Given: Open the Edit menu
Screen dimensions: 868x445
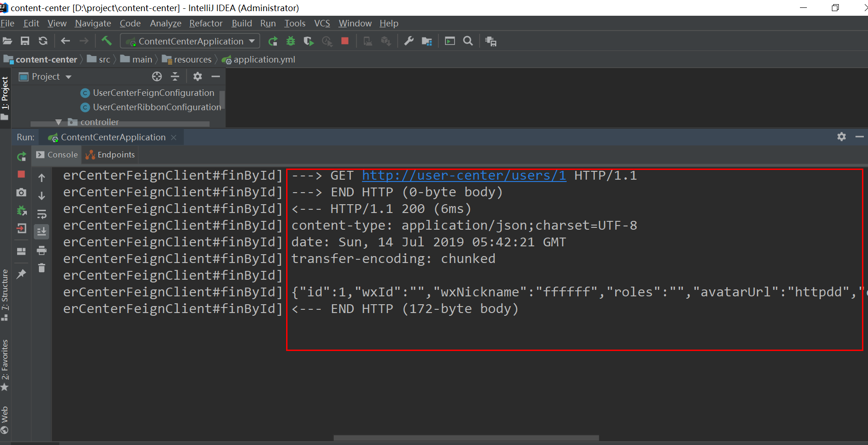Looking at the screenshot, I should click(x=31, y=23).
